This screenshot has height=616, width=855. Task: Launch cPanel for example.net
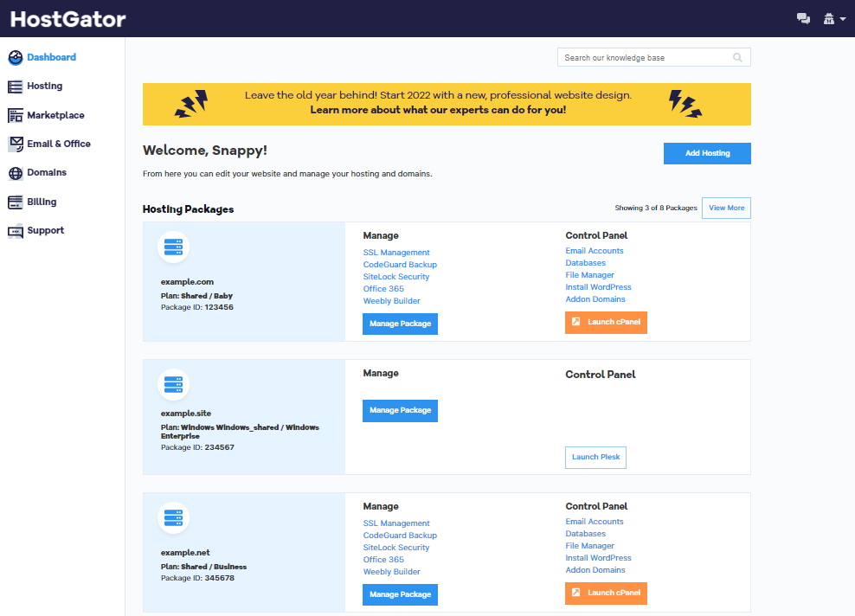point(606,594)
